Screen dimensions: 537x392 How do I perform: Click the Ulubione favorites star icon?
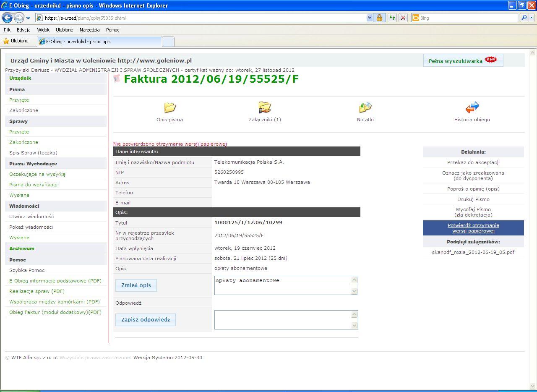[6, 41]
